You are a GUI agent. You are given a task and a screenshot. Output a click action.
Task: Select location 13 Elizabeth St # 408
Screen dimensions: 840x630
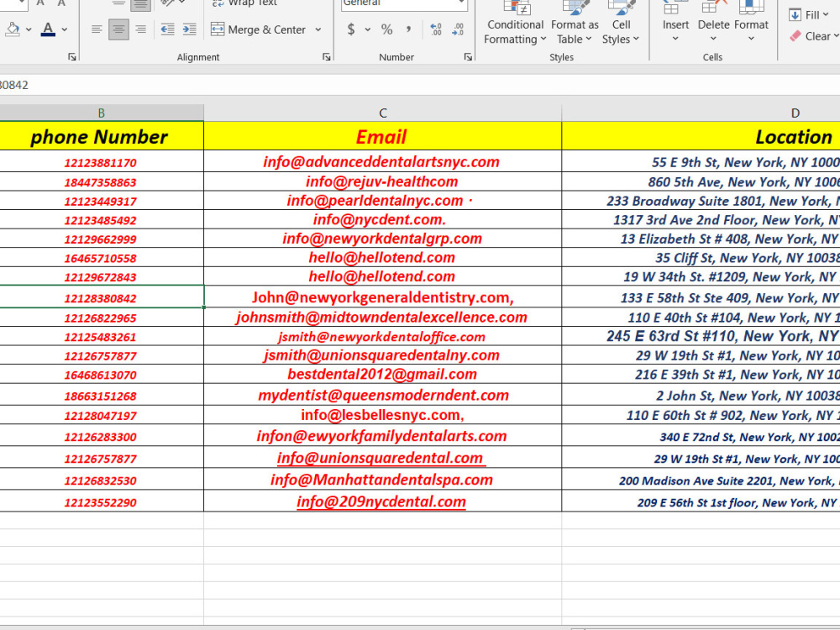coord(701,239)
